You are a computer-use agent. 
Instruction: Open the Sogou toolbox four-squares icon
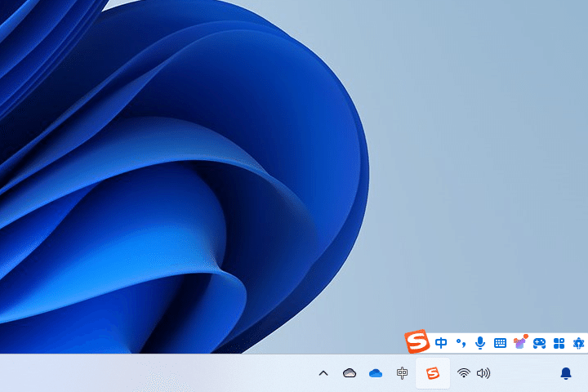(x=559, y=343)
